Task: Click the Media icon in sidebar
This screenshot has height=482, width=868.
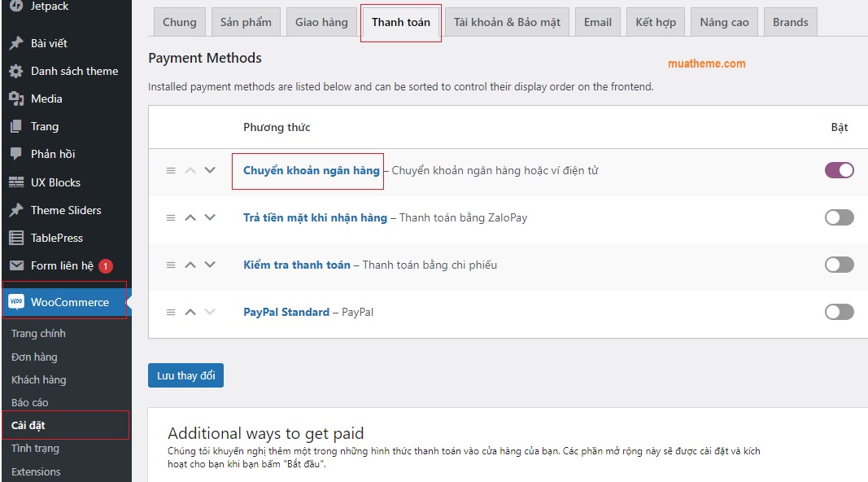Action: [x=16, y=99]
